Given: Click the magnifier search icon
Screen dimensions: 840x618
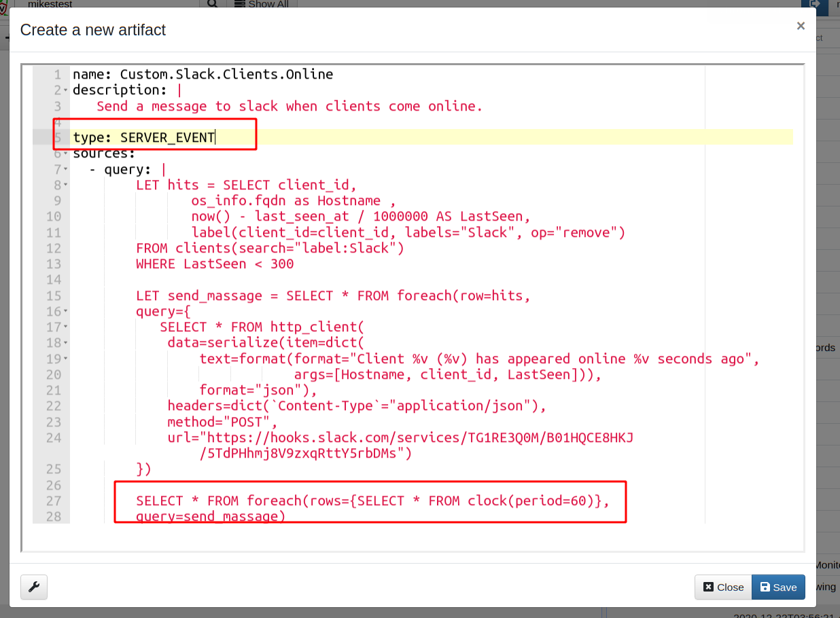Looking at the screenshot, I should point(212,3).
